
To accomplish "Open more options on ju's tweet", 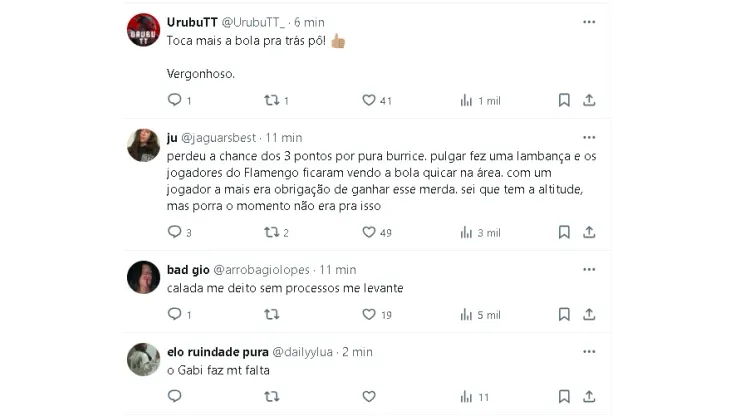I will pos(589,137).
